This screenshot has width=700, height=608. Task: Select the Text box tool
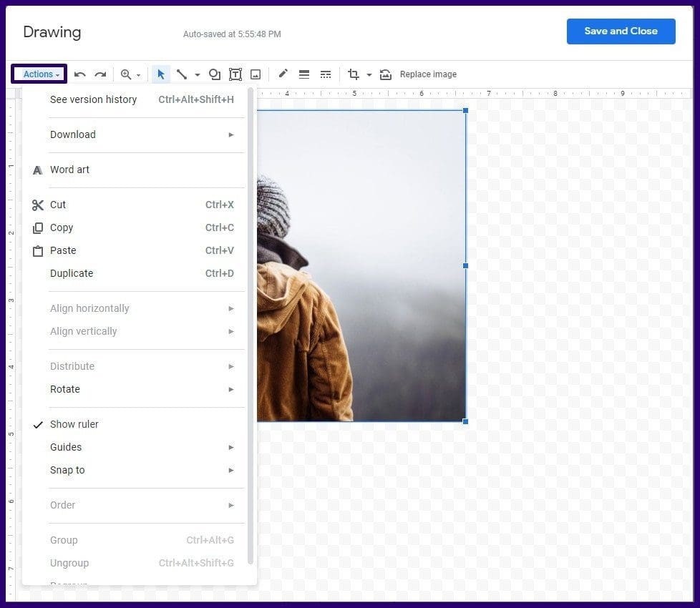[x=235, y=74]
